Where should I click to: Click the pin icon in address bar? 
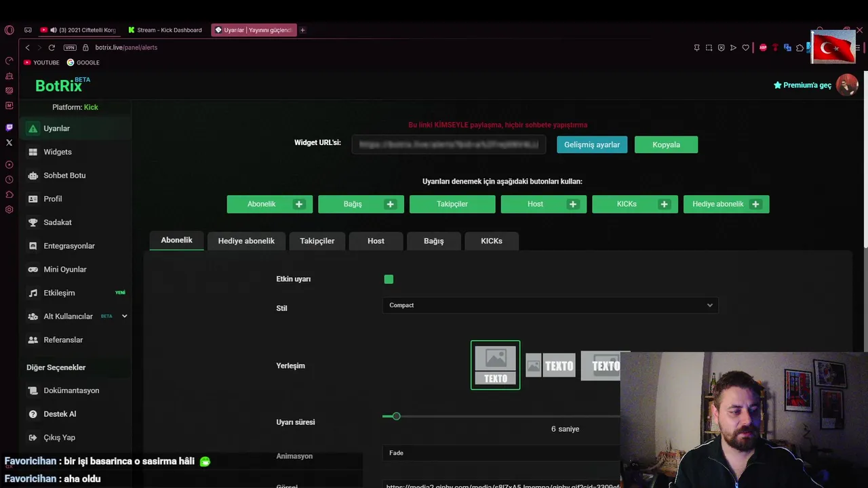(x=696, y=47)
